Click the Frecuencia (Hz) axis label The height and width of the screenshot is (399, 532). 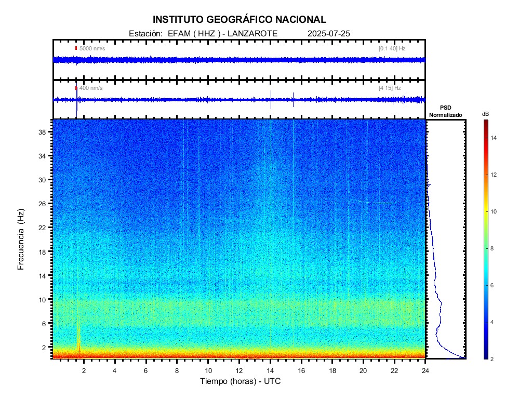point(21,240)
